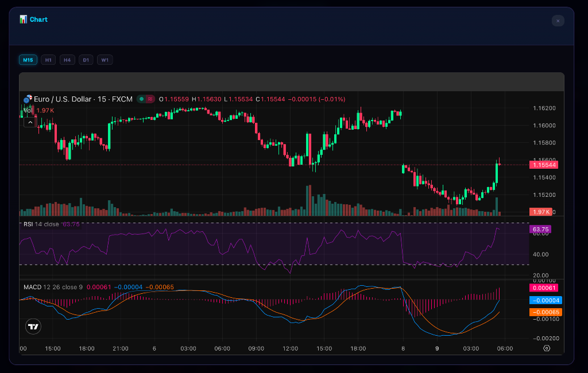Select the D1 timeframe button

pos(86,60)
